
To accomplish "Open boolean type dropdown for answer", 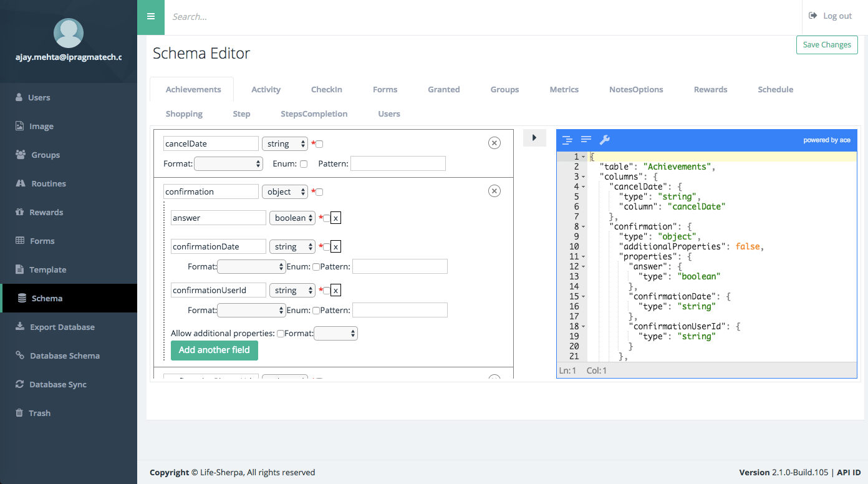I will tap(292, 218).
